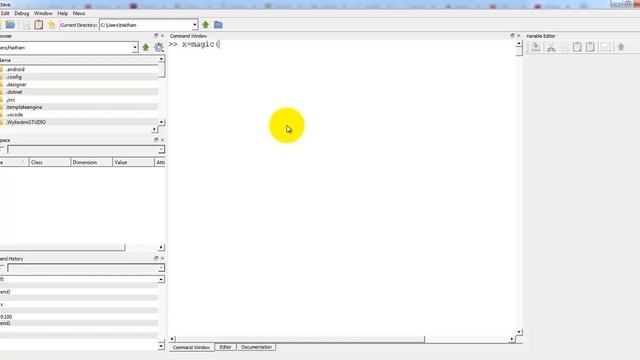Image resolution: width=640 pixels, height=360 pixels.
Task: Go one directory up from main toolbar
Action: [205, 25]
